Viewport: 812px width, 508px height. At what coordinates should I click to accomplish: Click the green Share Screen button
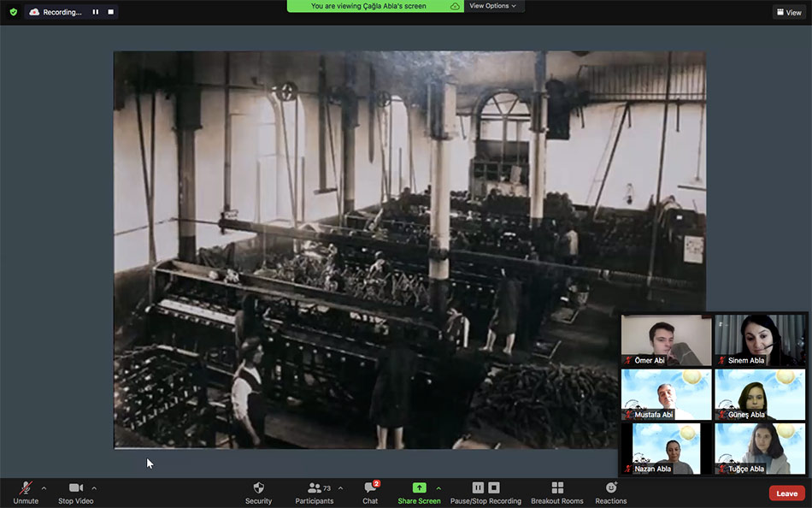click(419, 493)
